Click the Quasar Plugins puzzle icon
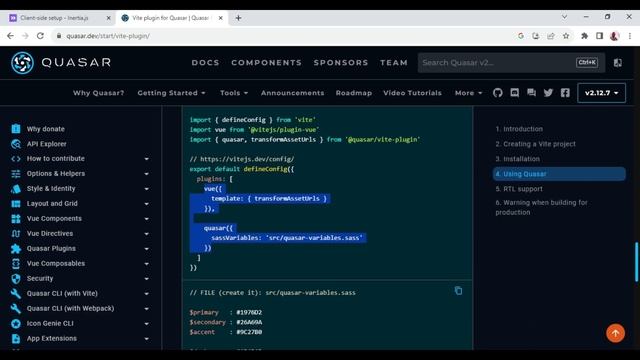 (16, 249)
